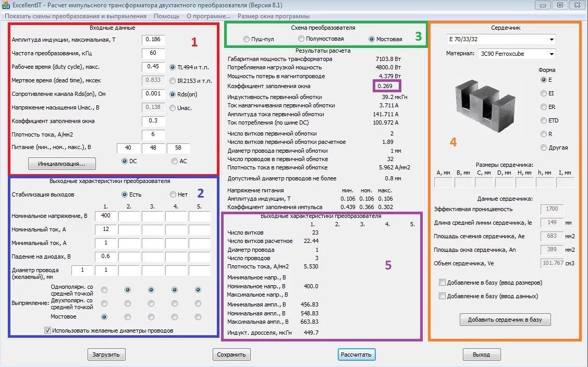The image size is (588, 367).
Task: Click the Рассчитать button
Action: point(356,354)
